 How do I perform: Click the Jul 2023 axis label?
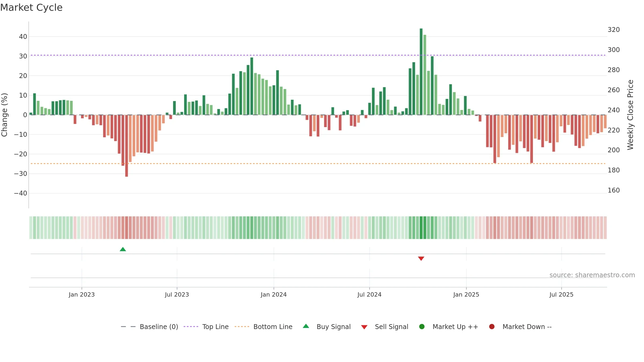177,294
